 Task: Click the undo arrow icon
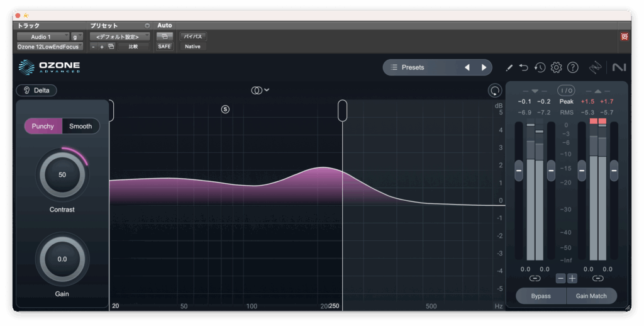pyautogui.click(x=524, y=67)
